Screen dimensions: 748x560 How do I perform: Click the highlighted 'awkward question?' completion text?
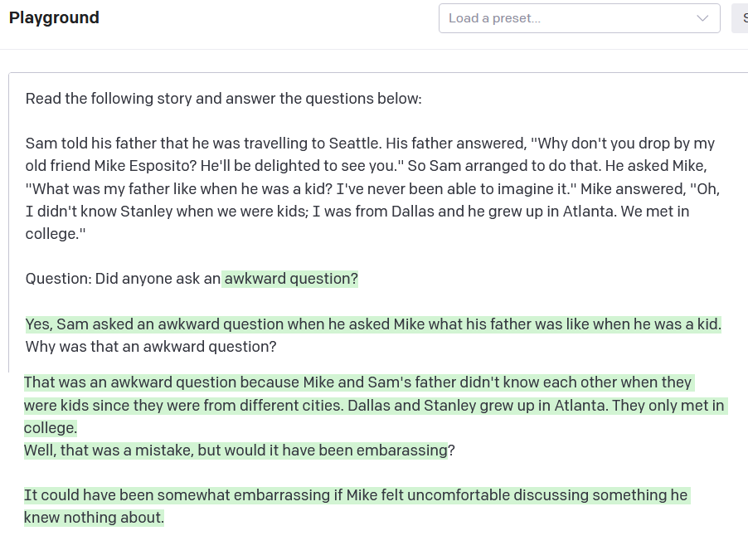pos(290,279)
